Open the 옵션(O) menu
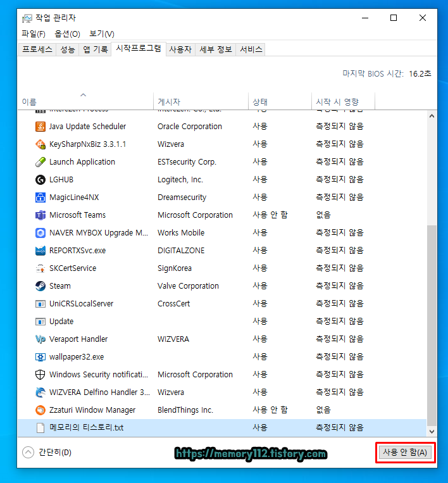The height and width of the screenshot is (483, 448). click(x=67, y=34)
